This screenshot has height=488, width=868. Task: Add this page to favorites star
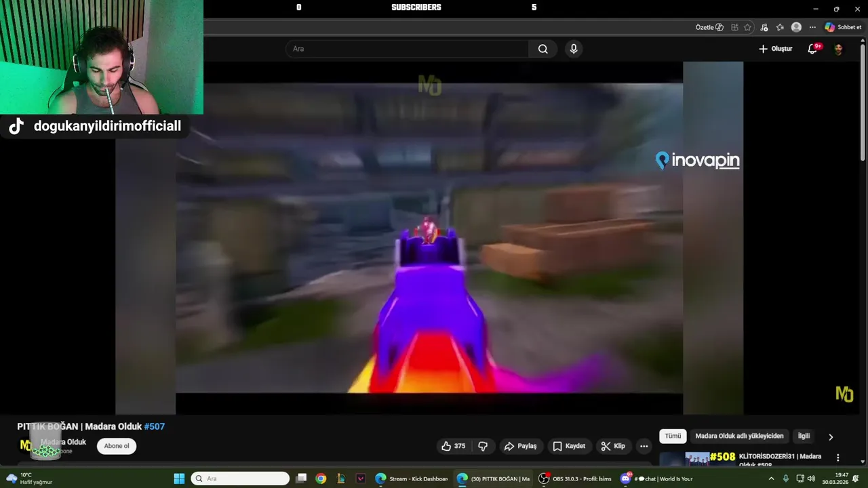pyautogui.click(x=747, y=27)
